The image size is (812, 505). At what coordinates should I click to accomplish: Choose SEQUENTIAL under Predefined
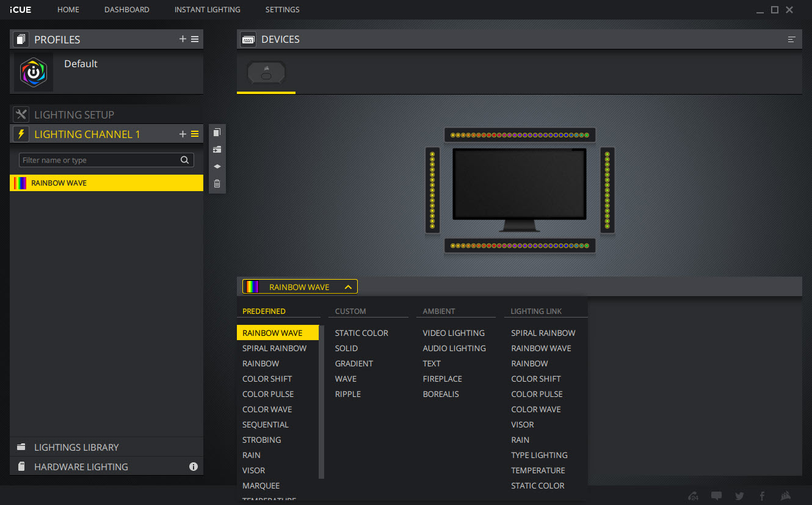[266, 424]
